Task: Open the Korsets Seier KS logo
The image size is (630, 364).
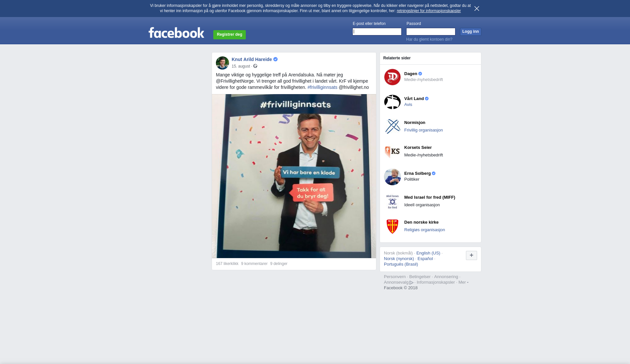Action: (x=392, y=152)
